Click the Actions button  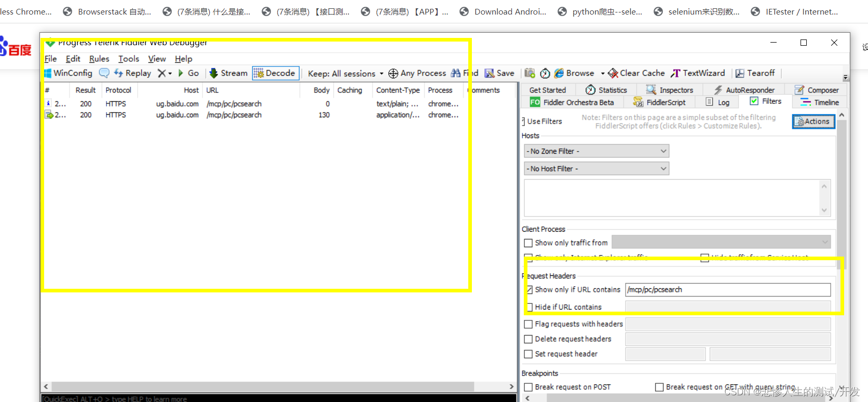813,122
